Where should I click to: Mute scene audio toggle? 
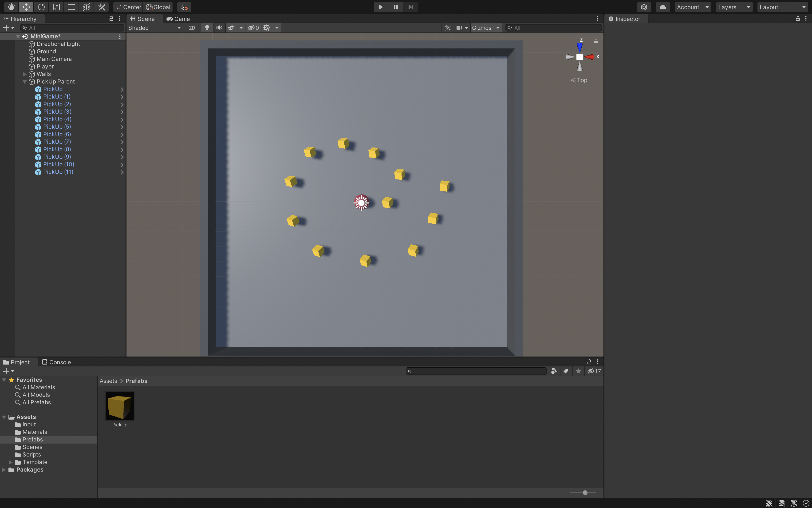pos(219,28)
